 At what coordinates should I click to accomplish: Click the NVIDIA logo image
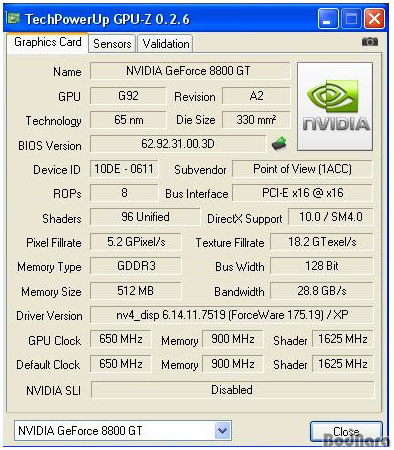pos(335,106)
